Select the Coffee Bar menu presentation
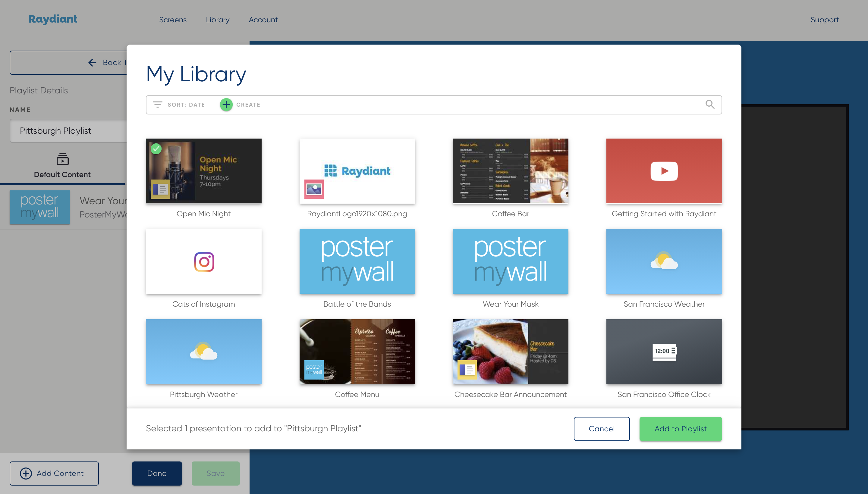 coord(510,170)
